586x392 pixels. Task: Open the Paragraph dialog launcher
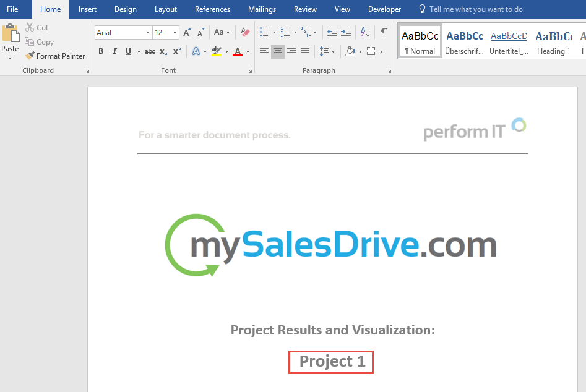(x=389, y=71)
